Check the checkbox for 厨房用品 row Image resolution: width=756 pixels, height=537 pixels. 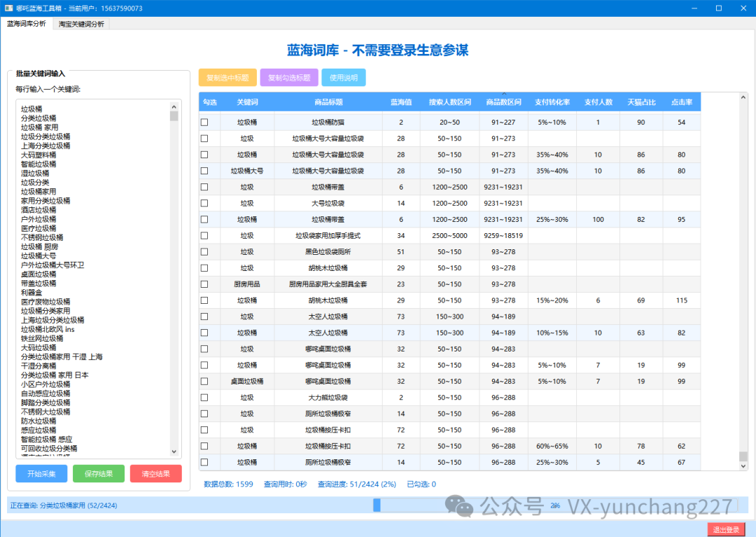pos(204,284)
